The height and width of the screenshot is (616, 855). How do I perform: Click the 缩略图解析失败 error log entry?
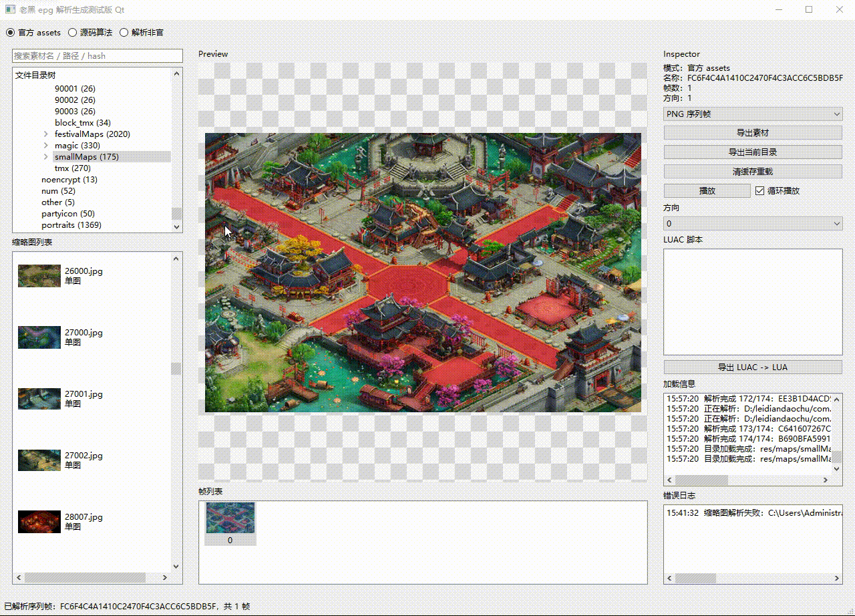[x=754, y=513]
